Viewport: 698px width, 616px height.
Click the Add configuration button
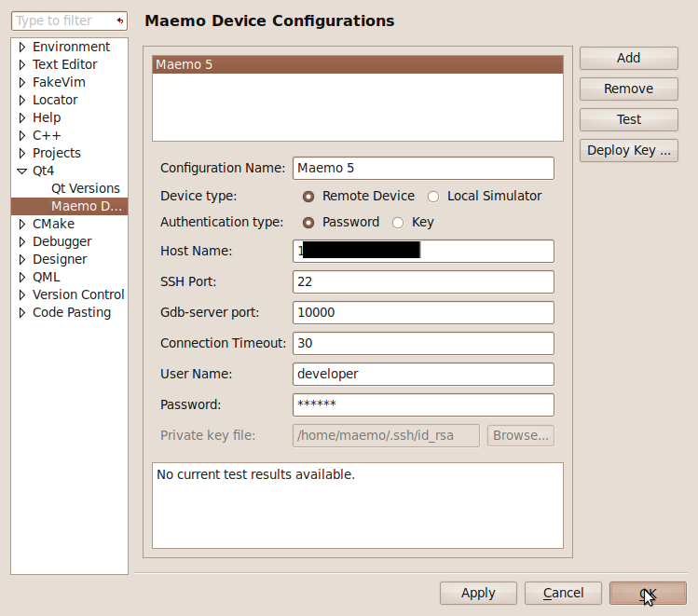point(628,58)
